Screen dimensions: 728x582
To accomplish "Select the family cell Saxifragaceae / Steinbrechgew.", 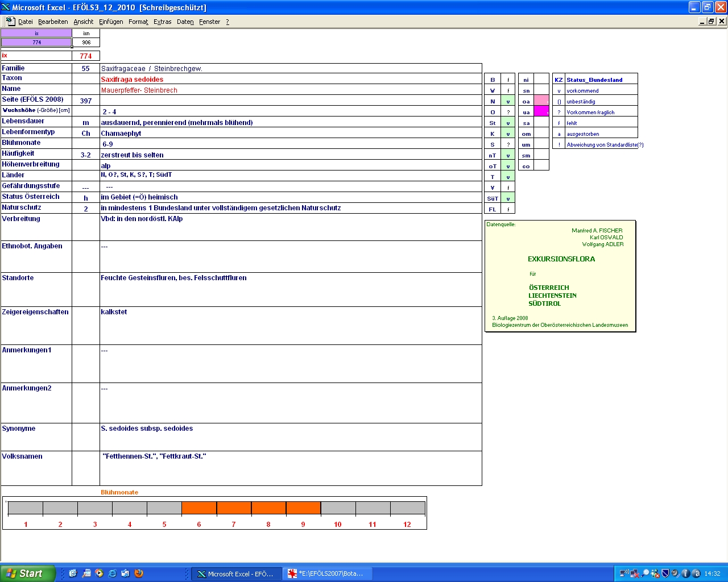I will [x=291, y=68].
